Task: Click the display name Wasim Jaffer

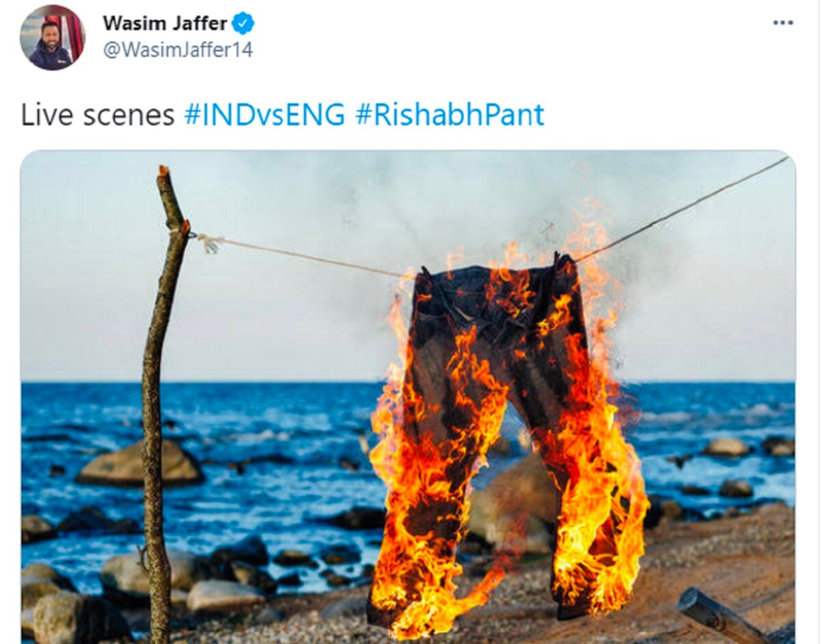Action: [165, 23]
